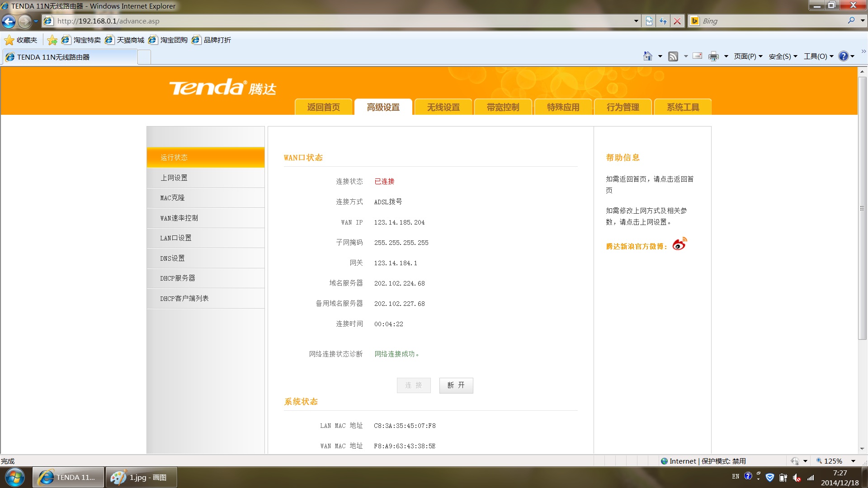Click the 腾达新浪官方微博 link text
Viewport: 868px width, 488px height.
637,246
